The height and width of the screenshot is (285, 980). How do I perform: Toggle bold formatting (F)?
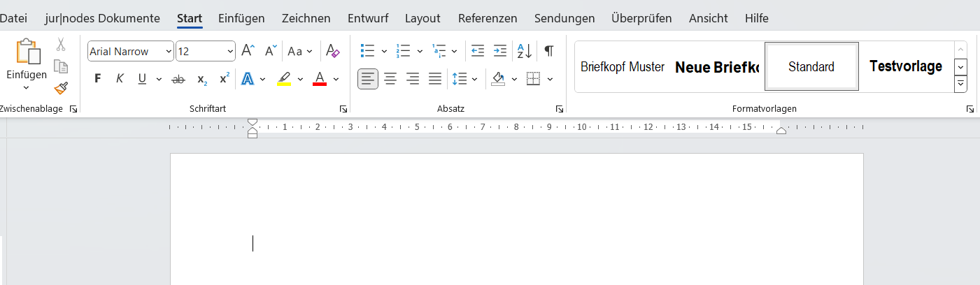[98, 79]
